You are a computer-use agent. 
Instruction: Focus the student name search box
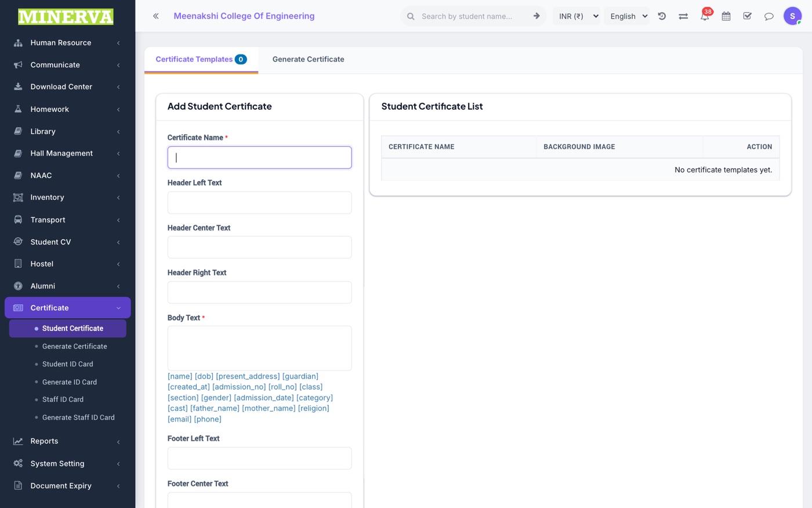point(472,16)
